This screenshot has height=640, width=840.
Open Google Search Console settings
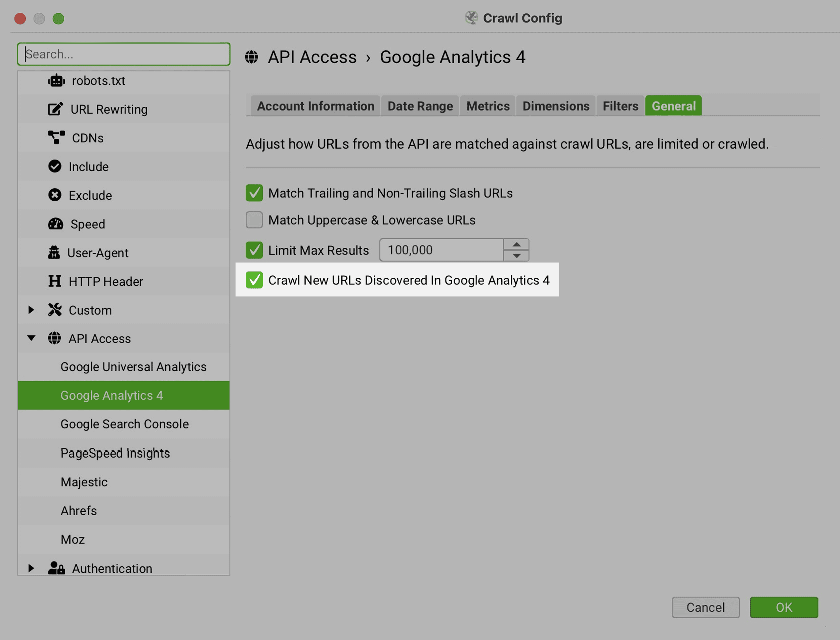coord(124,424)
